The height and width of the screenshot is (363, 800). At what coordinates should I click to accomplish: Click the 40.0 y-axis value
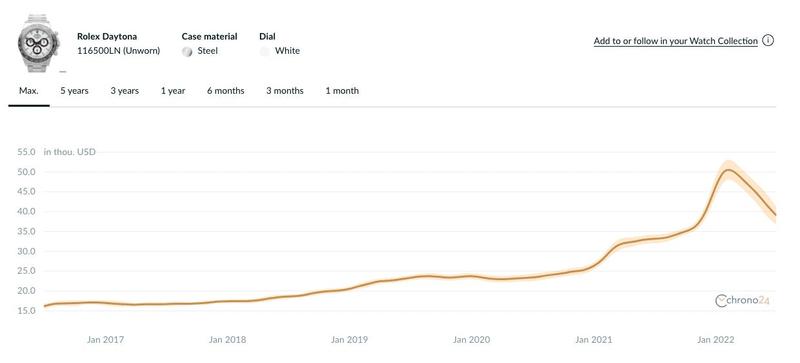[x=26, y=211]
